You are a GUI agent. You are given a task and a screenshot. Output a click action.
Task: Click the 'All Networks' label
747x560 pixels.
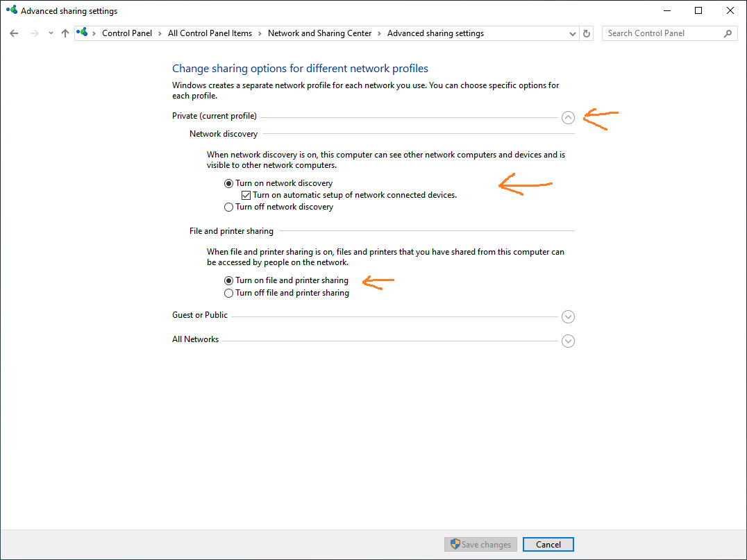pyautogui.click(x=195, y=339)
